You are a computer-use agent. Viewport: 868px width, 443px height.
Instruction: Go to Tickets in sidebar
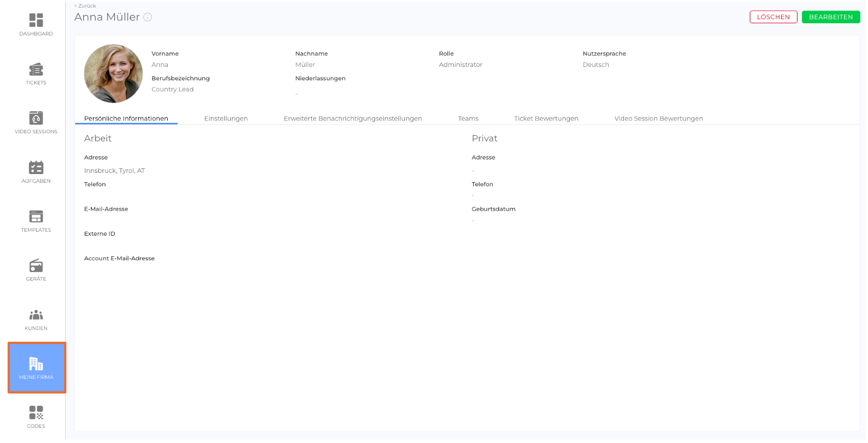point(36,69)
